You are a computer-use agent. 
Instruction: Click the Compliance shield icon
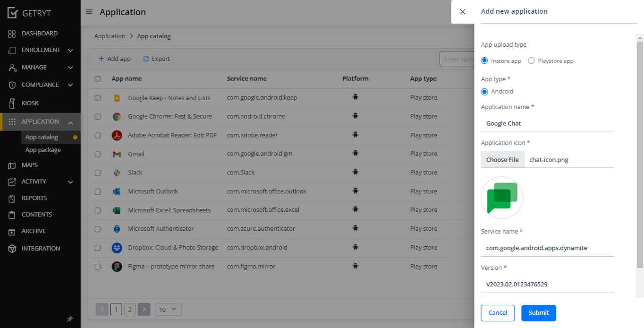(12, 85)
